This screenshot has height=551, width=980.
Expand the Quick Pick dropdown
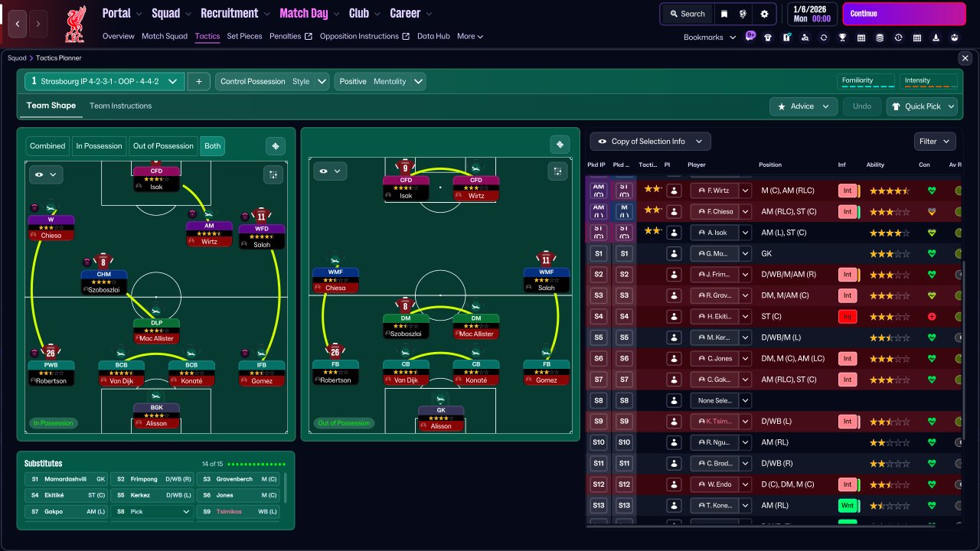(922, 106)
